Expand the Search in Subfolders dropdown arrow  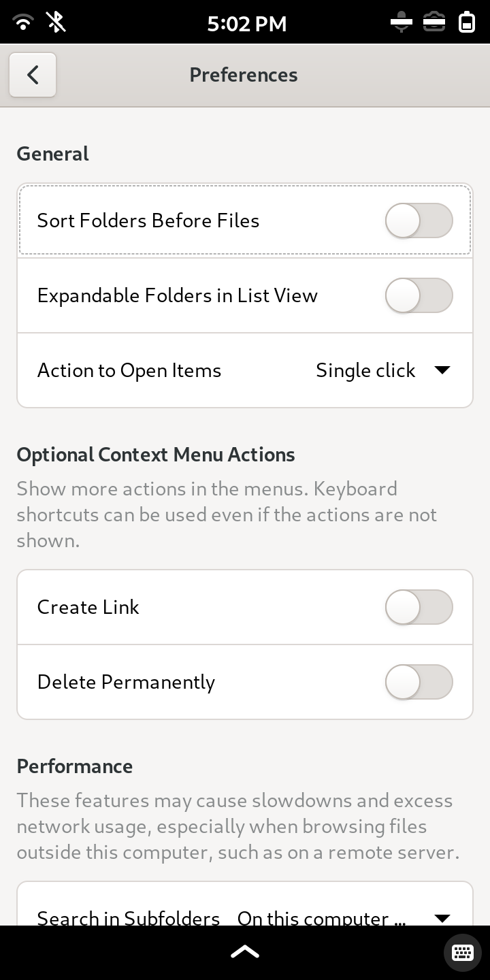point(442,919)
